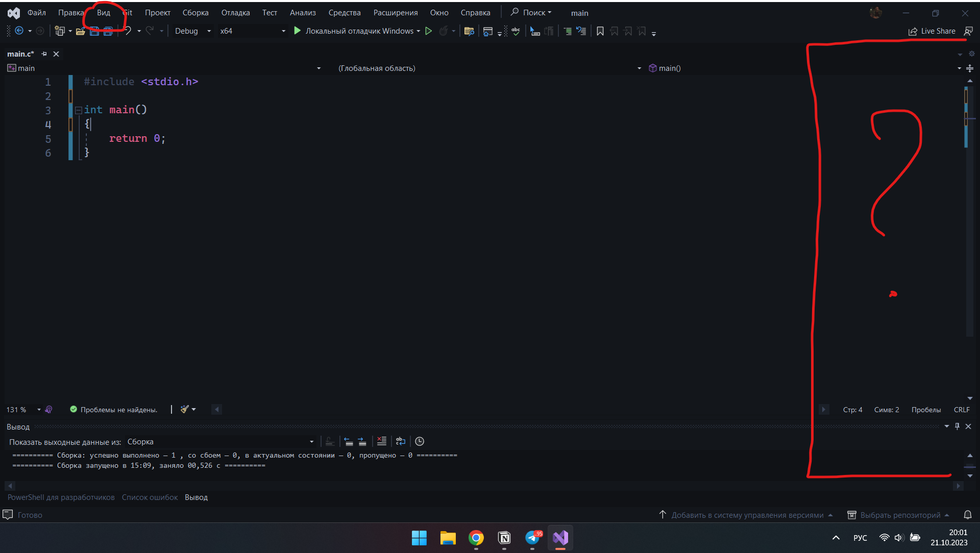Viewport: 980px width, 553px height.
Task: Click the Save All files icon
Action: point(108,31)
